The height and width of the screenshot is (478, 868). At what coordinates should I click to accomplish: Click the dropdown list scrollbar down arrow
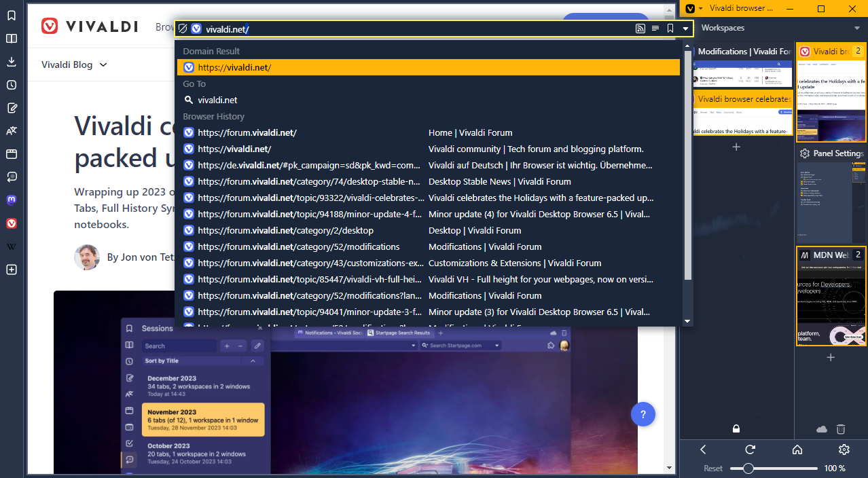point(687,321)
